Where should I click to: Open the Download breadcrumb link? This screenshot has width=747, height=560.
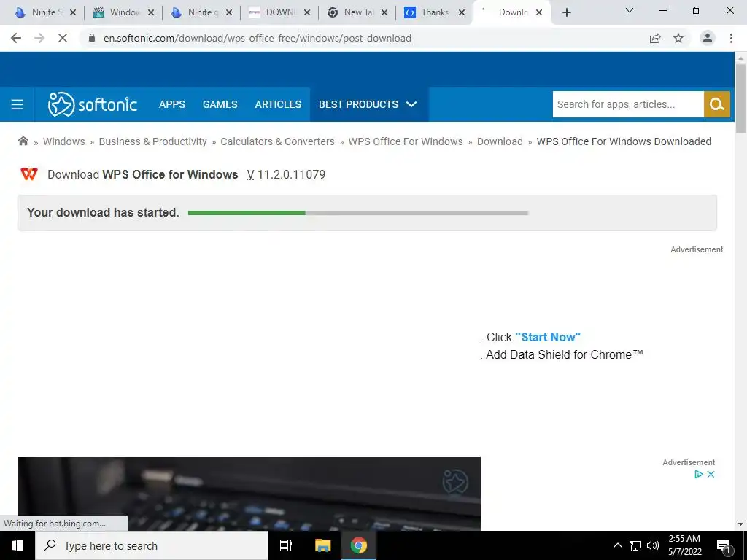click(500, 141)
